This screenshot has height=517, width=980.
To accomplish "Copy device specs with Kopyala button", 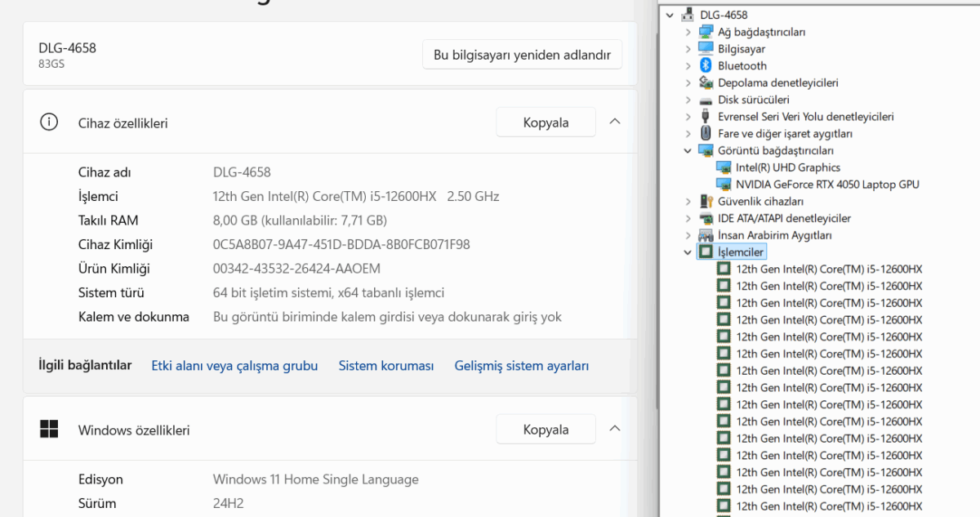I will click(x=546, y=123).
